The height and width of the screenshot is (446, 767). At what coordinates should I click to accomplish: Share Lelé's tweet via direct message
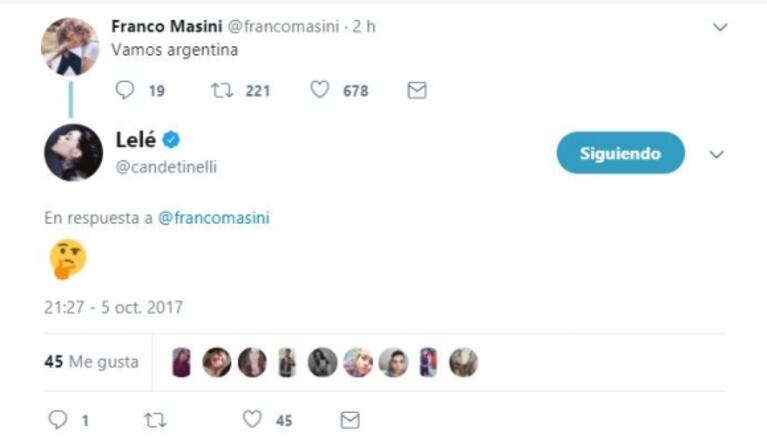point(350,420)
